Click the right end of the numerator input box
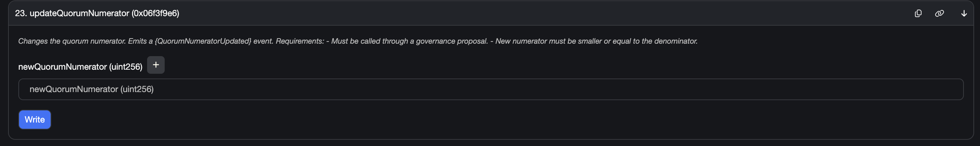 tap(943, 90)
